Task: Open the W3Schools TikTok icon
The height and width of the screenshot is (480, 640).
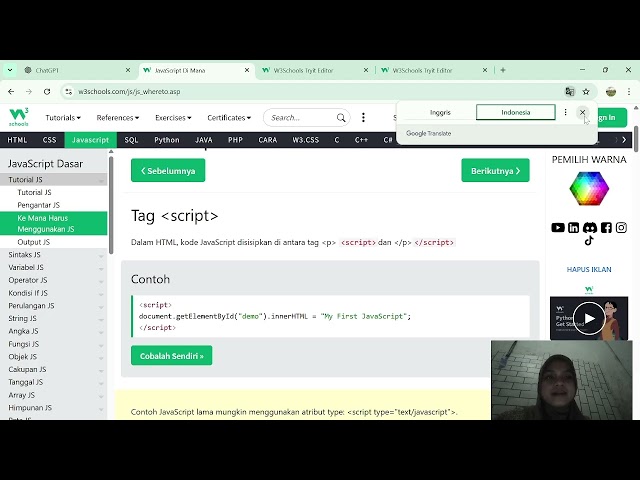Action: click(589, 240)
